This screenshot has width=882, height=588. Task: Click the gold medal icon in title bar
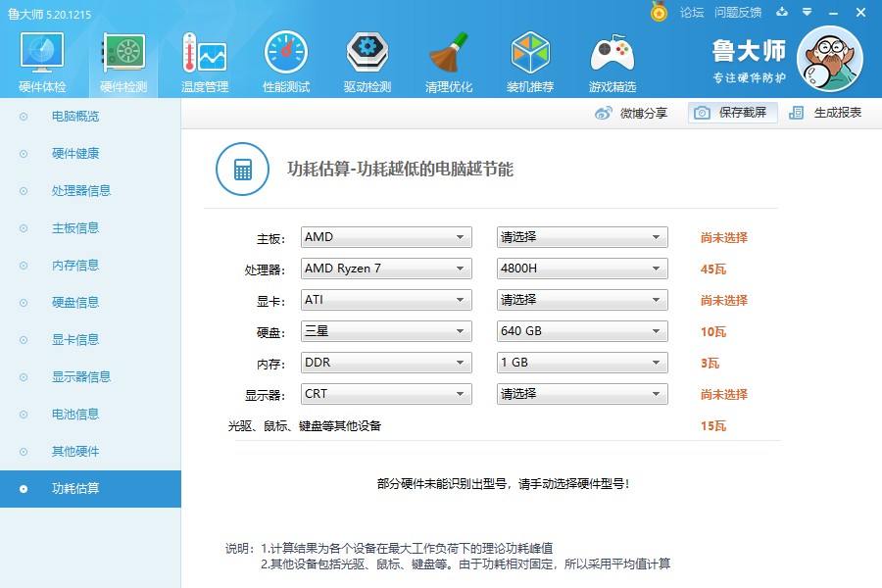(659, 12)
